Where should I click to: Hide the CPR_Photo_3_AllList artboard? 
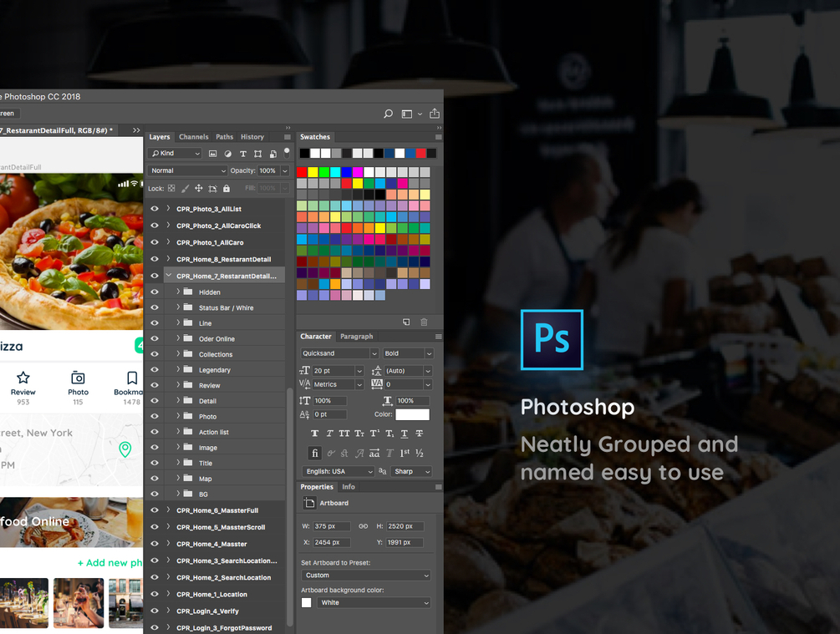click(155, 209)
